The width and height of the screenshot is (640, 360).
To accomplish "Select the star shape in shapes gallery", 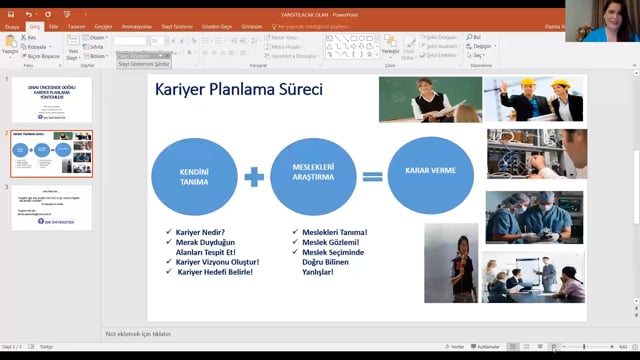I will coord(370,54).
